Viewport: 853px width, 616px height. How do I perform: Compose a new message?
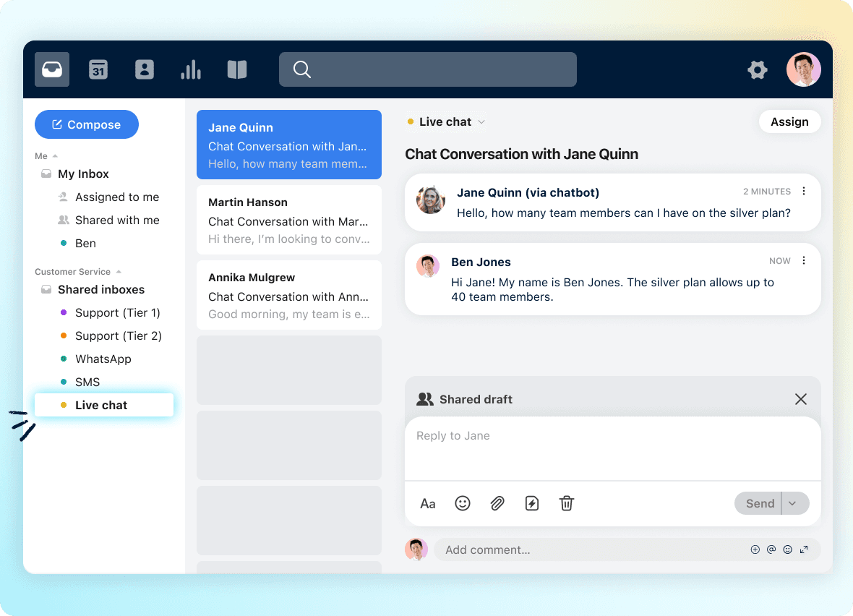[87, 124]
